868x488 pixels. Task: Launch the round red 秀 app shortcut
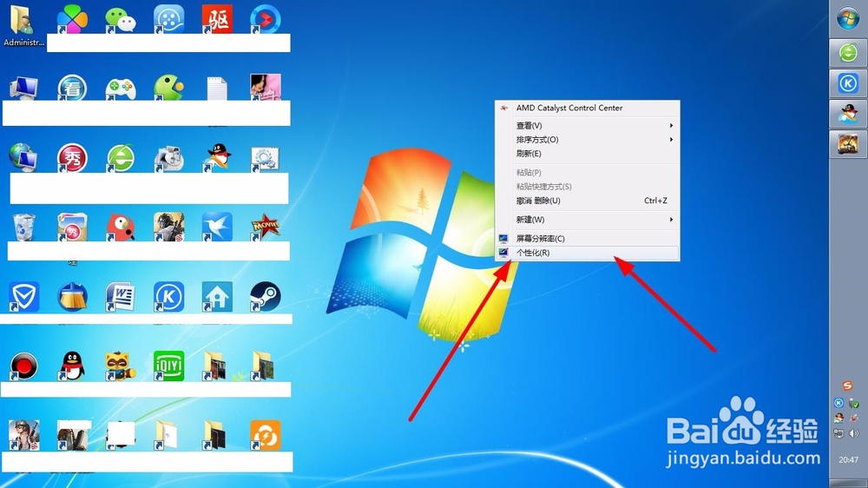(x=72, y=157)
